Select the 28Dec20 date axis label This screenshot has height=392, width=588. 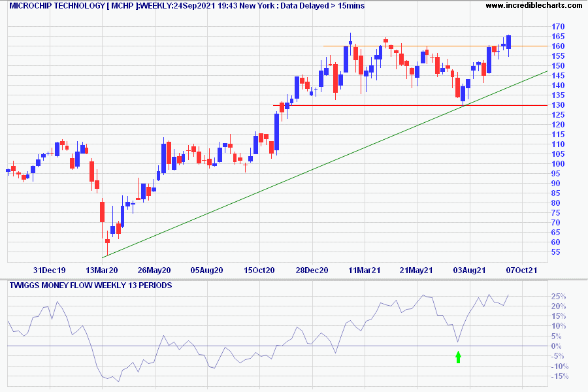(x=312, y=270)
